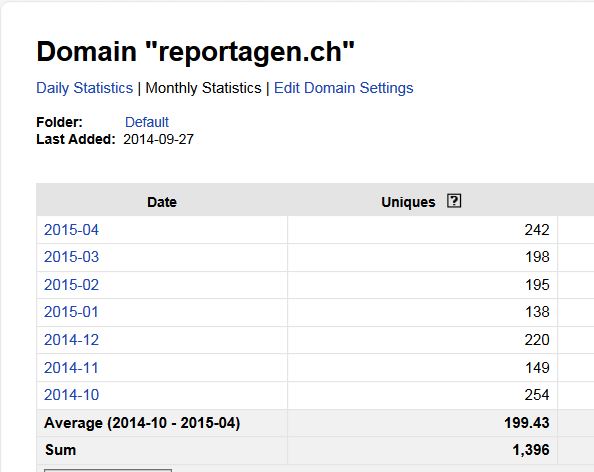Screen dimensions: 594x472
Task: Open the 2015-02 monthly entry
Action: click(71, 285)
